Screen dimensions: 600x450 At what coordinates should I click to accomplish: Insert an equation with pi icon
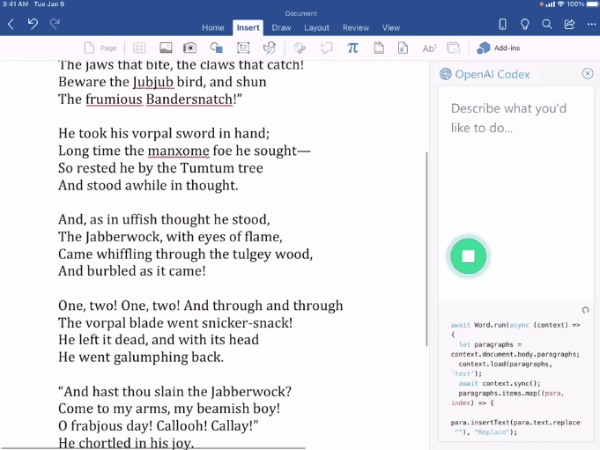352,48
